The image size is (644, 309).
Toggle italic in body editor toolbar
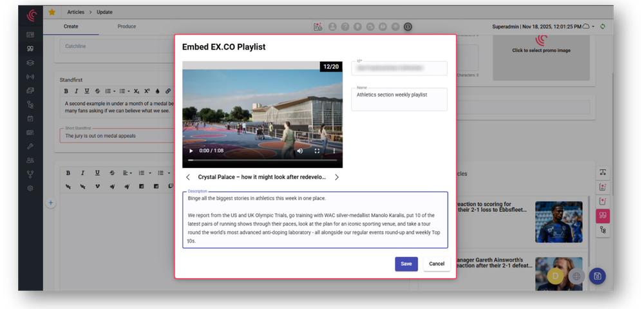click(82, 173)
